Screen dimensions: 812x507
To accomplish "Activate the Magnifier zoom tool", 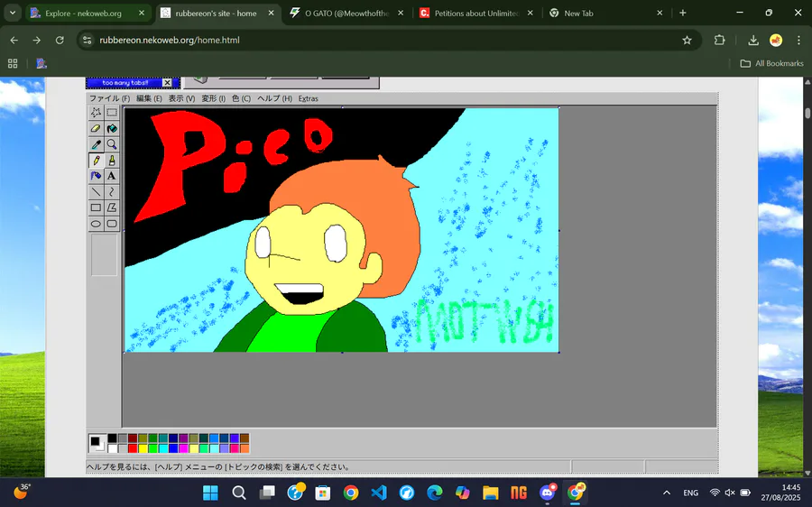I will (x=112, y=144).
